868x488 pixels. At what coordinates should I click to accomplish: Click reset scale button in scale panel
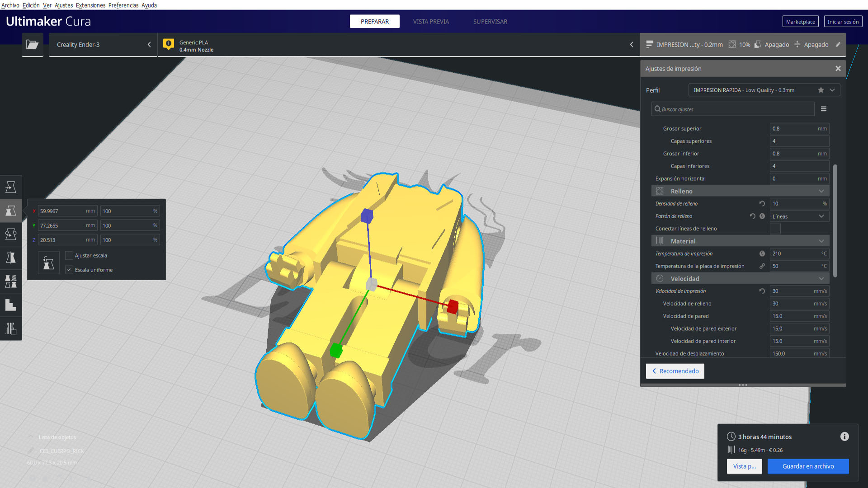pyautogui.click(x=48, y=263)
